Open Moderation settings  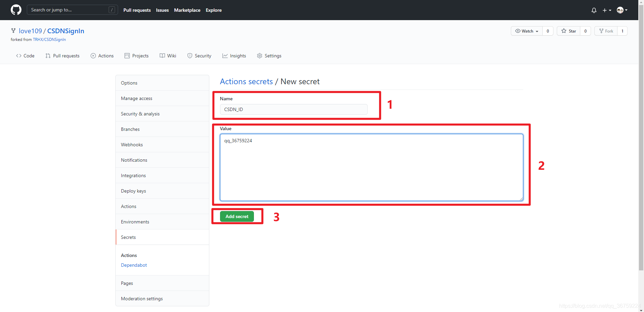tap(162, 299)
